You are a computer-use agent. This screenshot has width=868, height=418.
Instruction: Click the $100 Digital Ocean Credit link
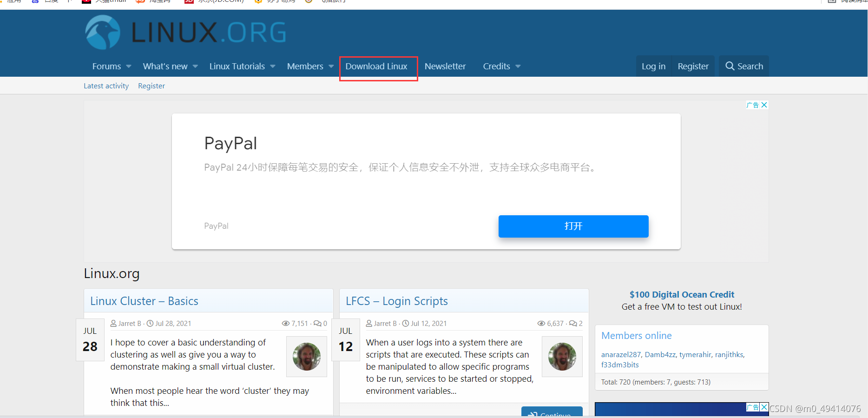682,295
